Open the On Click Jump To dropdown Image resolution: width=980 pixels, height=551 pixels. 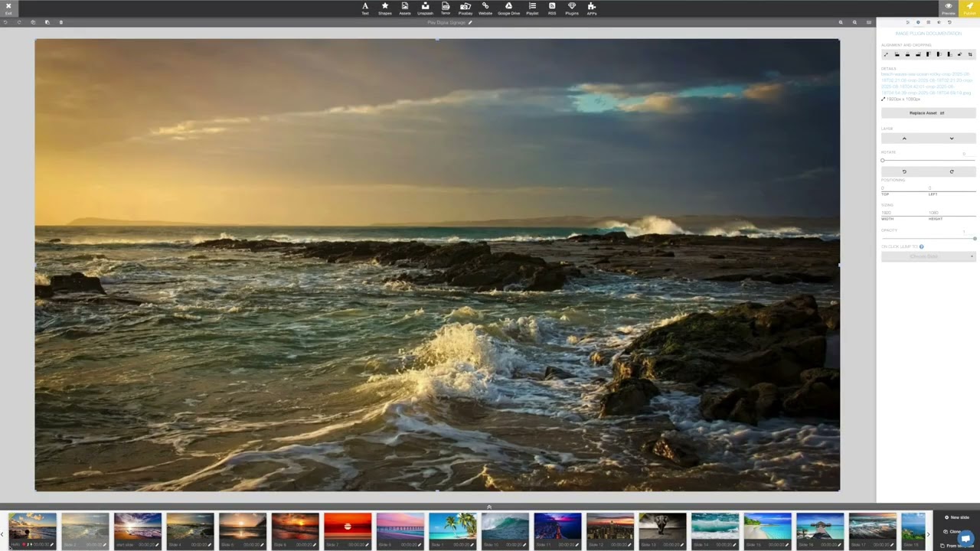click(928, 256)
